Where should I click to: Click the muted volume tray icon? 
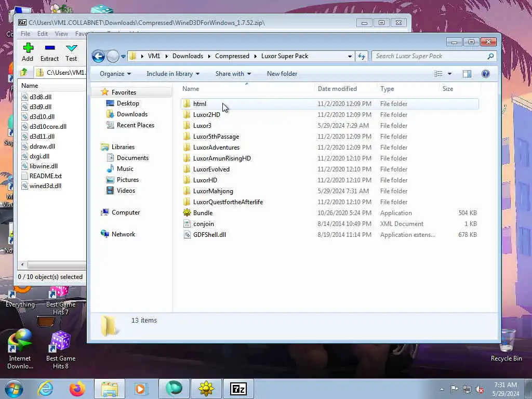480,389
